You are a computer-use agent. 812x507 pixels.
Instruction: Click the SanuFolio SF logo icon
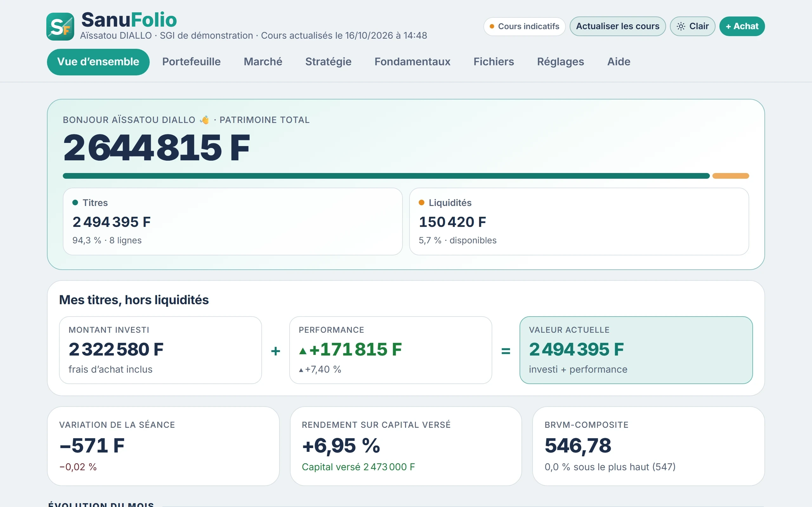60,27
